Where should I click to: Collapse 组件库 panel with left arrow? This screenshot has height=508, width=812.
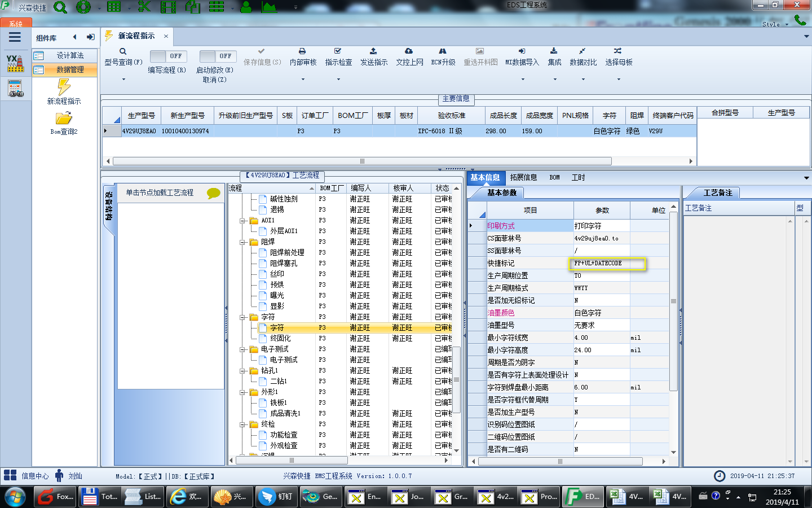coord(74,37)
